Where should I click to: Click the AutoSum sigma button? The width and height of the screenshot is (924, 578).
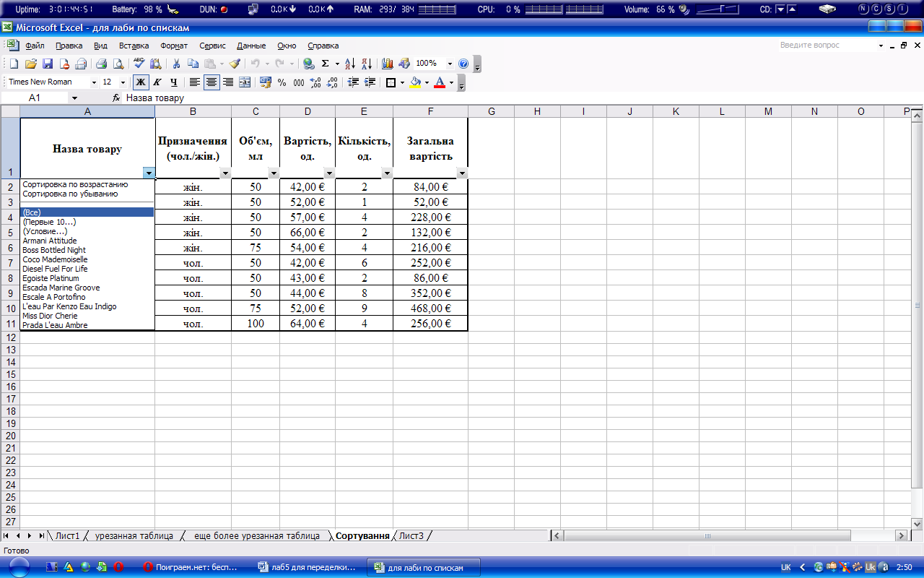pyautogui.click(x=325, y=64)
